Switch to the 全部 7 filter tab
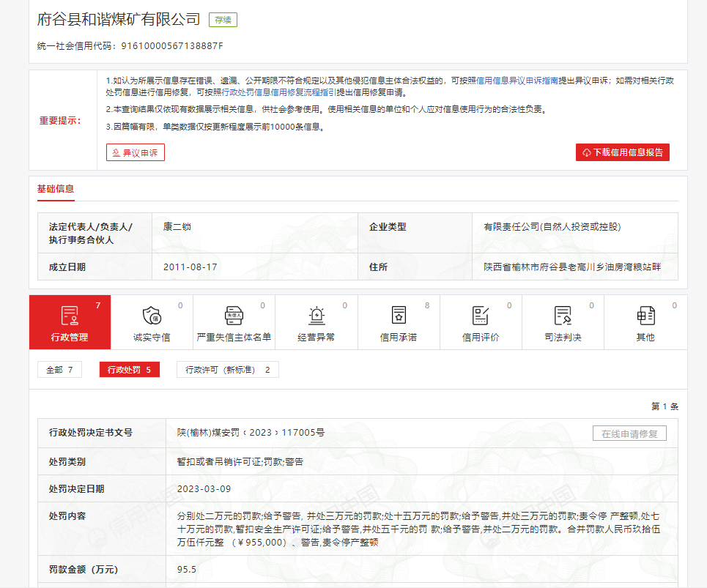This screenshot has height=588, width=707. 59,370
